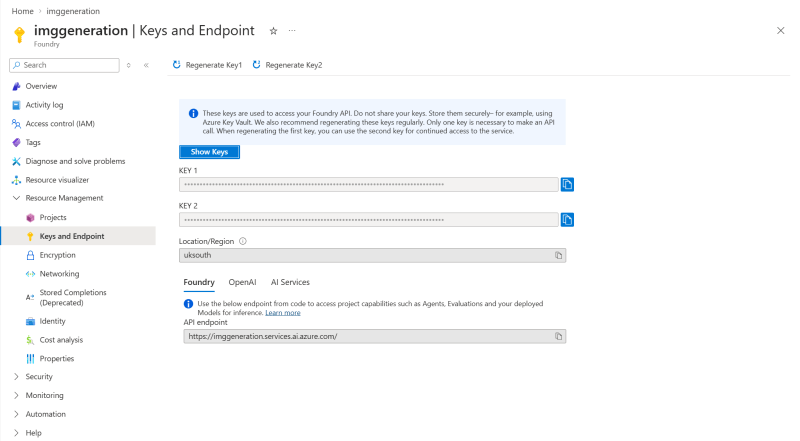Copy the API endpoint URL
The width and height of the screenshot is (800, 441).
click(559, 336)
